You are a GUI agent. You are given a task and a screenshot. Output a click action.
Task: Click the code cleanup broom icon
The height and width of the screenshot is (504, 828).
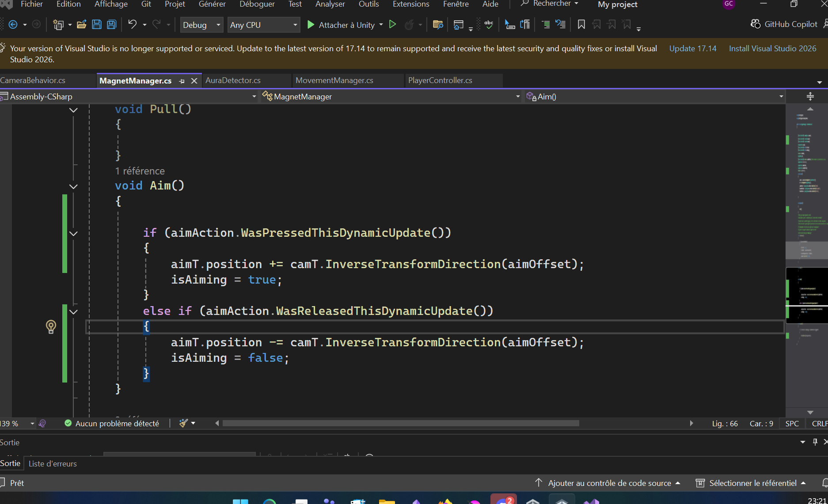[184, 423]
